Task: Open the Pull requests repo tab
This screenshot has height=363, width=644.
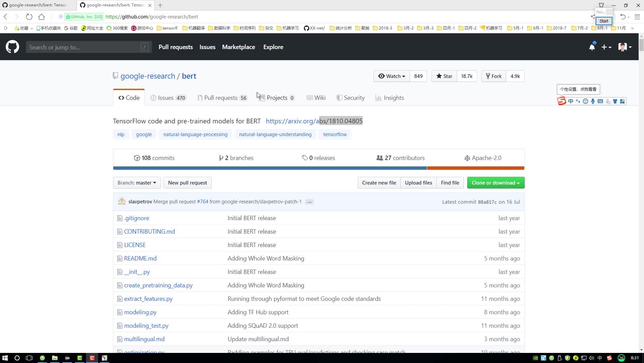Action: pyautogui.click(x=222, y=98)
